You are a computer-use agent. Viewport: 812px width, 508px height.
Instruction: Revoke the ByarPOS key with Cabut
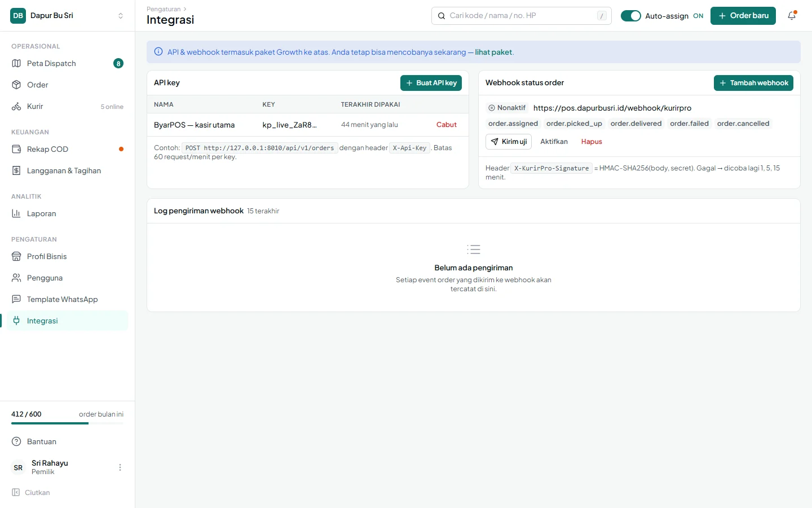[x=447, y=125]
